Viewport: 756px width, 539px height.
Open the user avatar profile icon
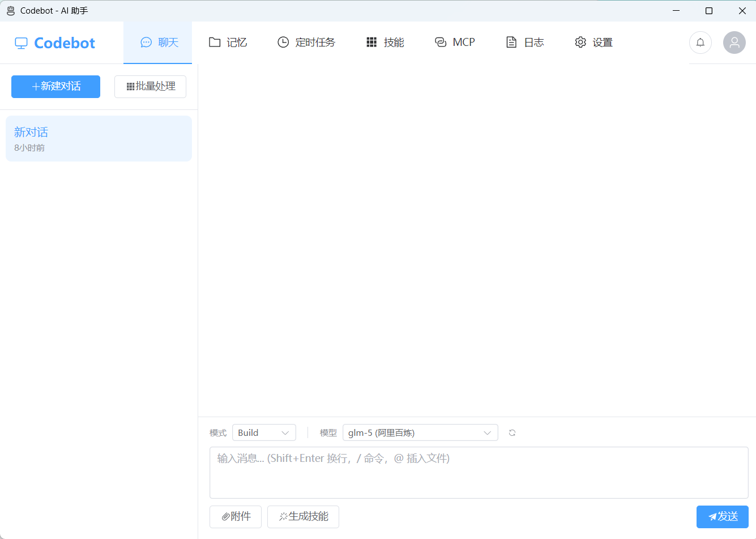pyautogui.click(x=734, y=43)
